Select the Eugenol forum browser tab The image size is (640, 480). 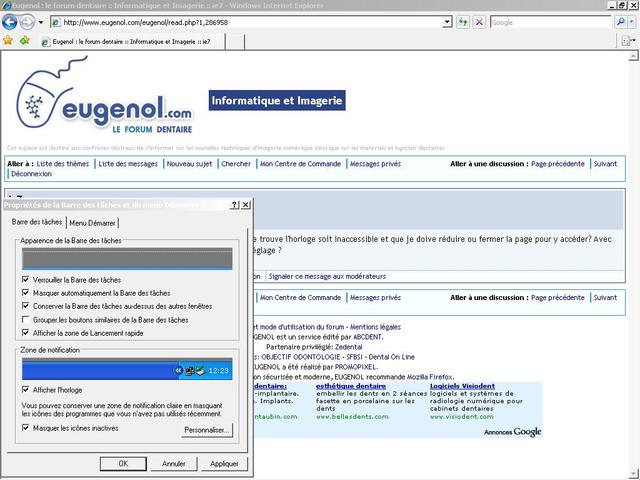[131, 42]
